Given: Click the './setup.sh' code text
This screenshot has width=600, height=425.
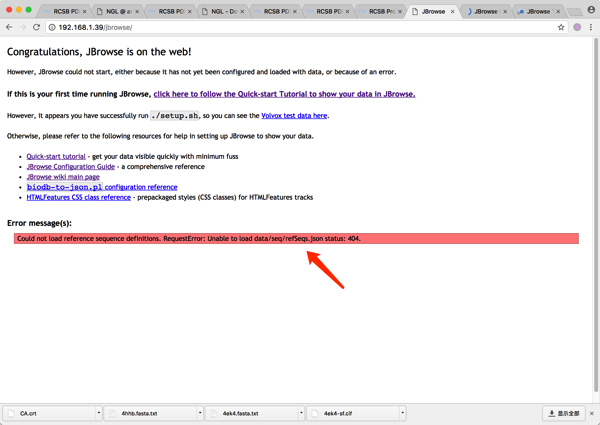Looking at the screenshot, I should click(x=175, y=116).
